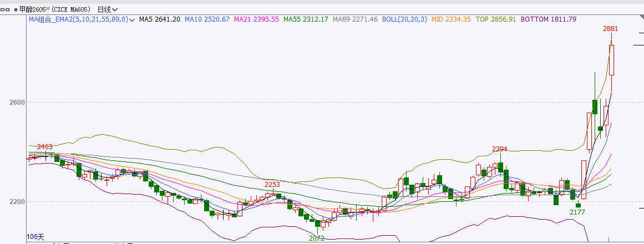Image resolution: width=644 pixels, height=244 pixels.
Task: Click the gray MA89 2271.46 legend
Action: point(355,19)
